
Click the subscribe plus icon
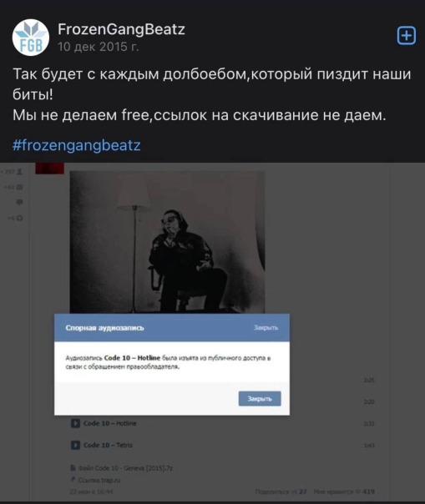coord(407,35)
